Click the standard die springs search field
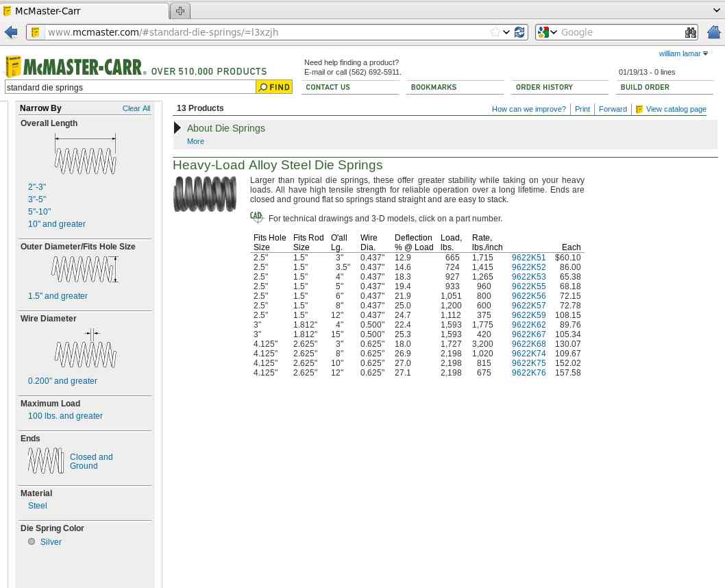Image resolution: width=725 pixels, height=588 pixels. pyautogui.click(x=130, y=87)
